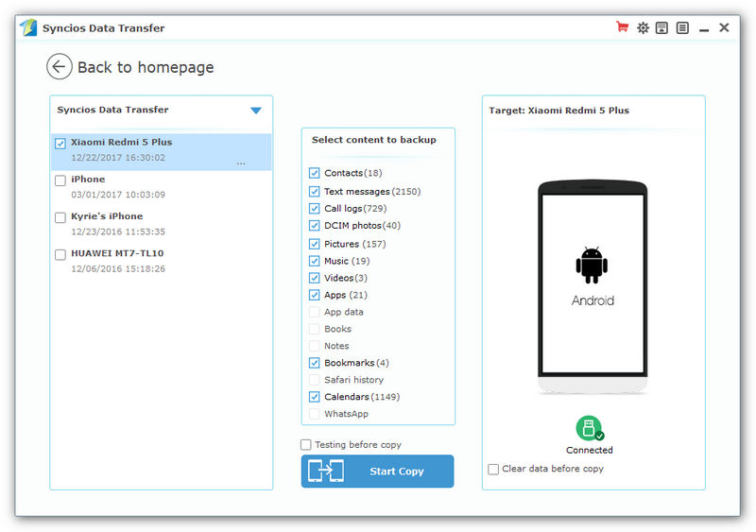Screen dimensions: 756x532
Task: Uncheck the Xiaomi Redmi 5 Plus backup
Action: point(60,144)
